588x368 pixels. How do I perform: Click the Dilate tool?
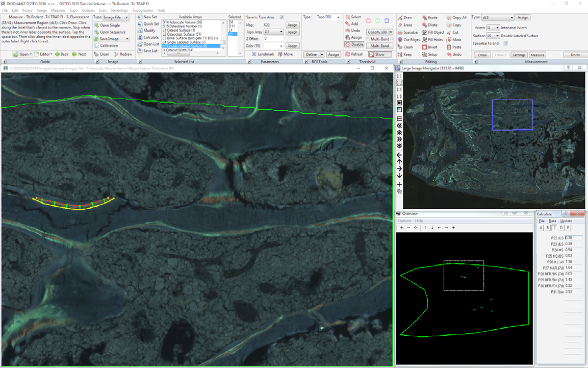[x=430, y=25]
